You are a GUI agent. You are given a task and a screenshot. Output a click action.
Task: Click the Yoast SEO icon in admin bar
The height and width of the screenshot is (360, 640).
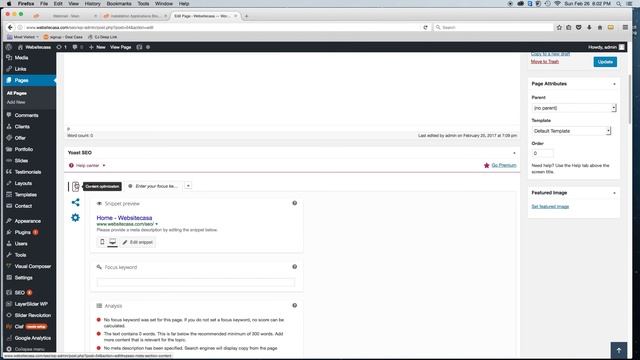click(x=139, y=47)
